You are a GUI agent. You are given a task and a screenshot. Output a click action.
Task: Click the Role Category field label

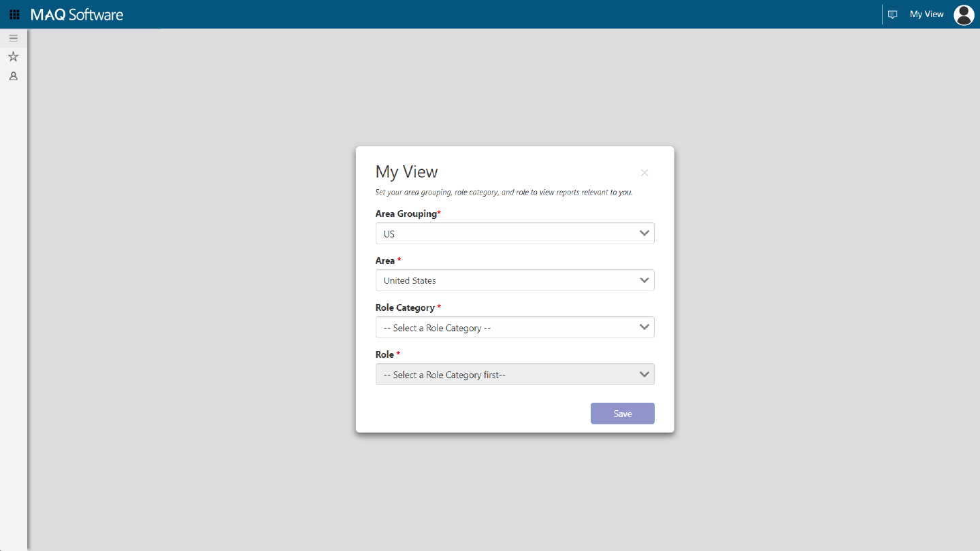point(405,307)
